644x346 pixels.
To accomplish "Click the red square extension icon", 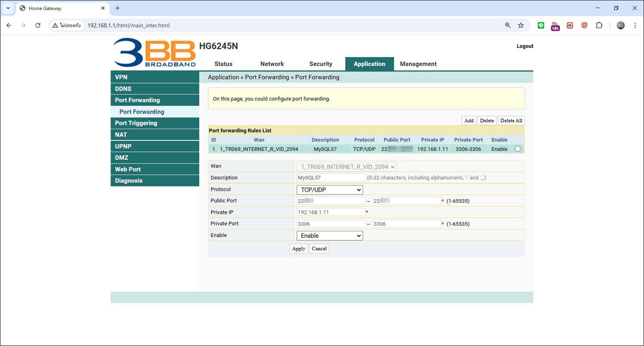I will pos(570,25).
